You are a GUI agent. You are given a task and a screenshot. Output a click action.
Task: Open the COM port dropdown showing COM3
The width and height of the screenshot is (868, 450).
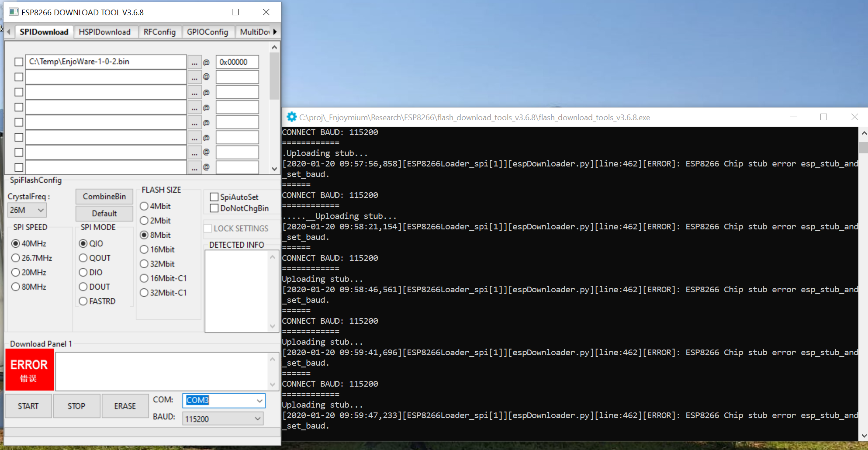[260, 401]
